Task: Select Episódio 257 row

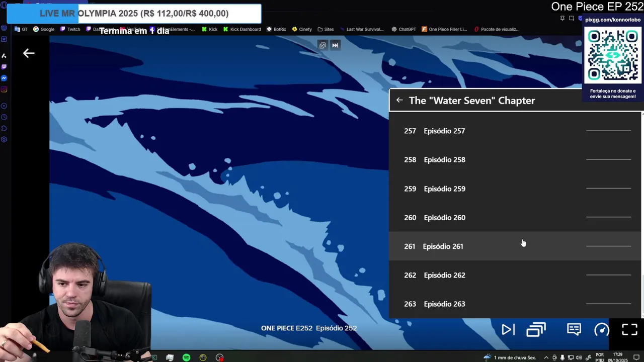Action: (x=515, y=131)
